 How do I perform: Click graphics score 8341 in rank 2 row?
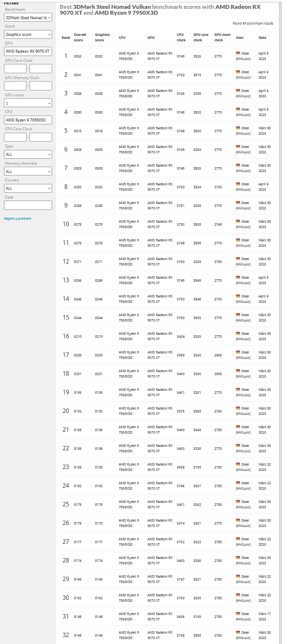tap(99, 75)
